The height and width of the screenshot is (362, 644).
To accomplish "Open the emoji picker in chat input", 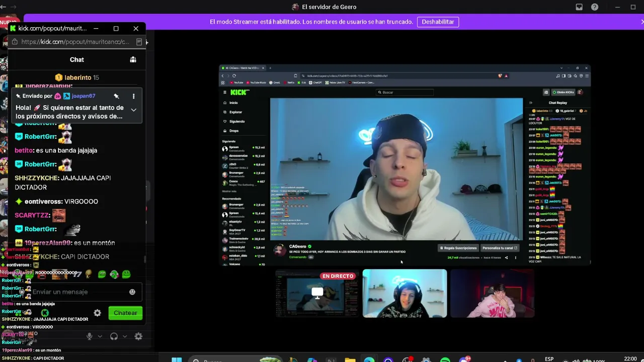I will tap(132, 292).
